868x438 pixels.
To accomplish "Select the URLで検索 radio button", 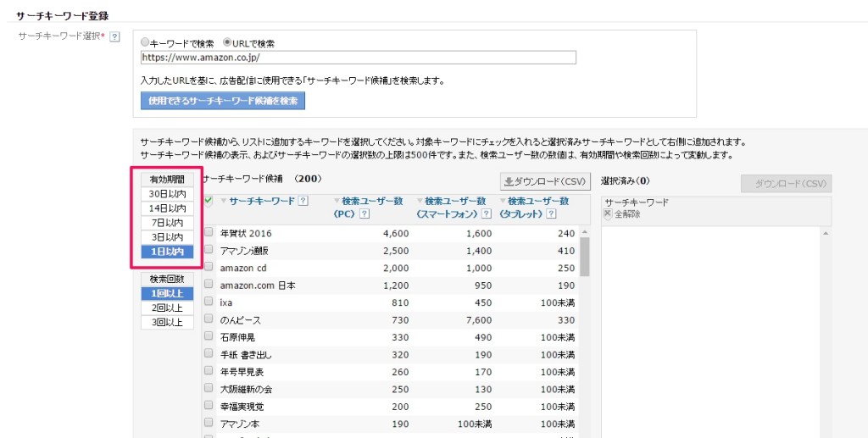I will (227, 42).
